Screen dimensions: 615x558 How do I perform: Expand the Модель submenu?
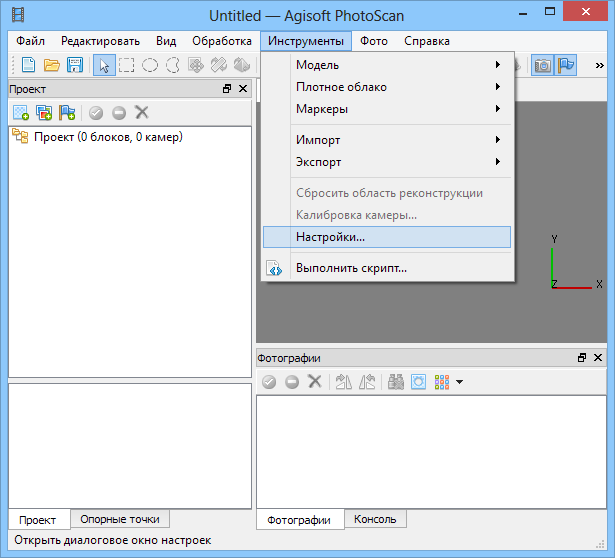click(387, 65)
